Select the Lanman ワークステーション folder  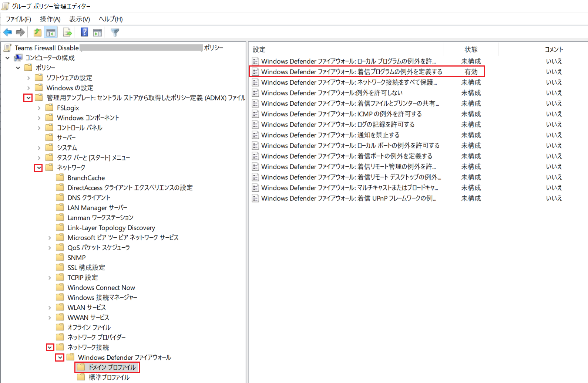(100, 218)
